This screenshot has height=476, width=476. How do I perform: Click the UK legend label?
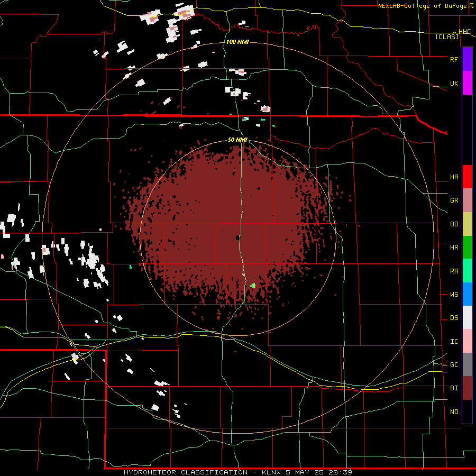[x=454, y=83]
